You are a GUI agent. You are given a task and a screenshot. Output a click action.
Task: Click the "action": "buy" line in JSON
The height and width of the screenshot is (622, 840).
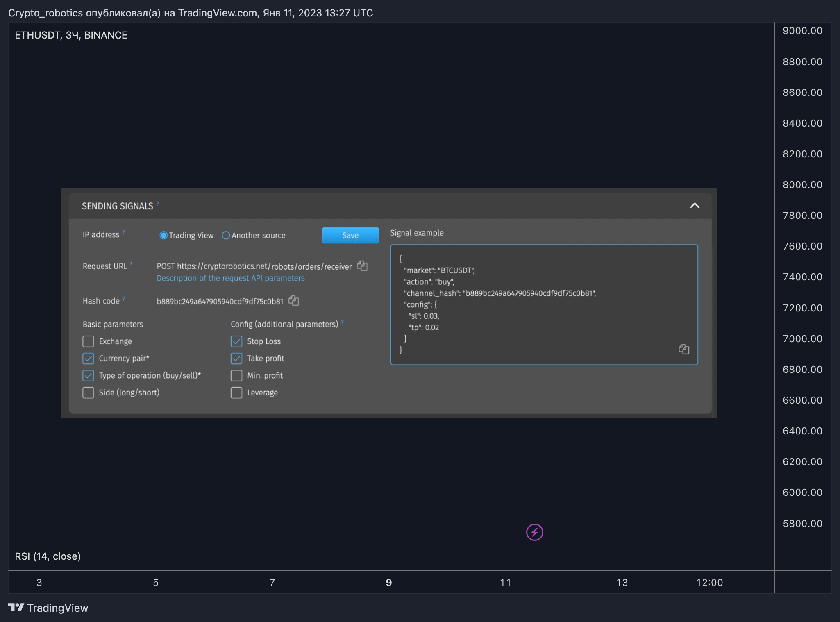(429, 282)
